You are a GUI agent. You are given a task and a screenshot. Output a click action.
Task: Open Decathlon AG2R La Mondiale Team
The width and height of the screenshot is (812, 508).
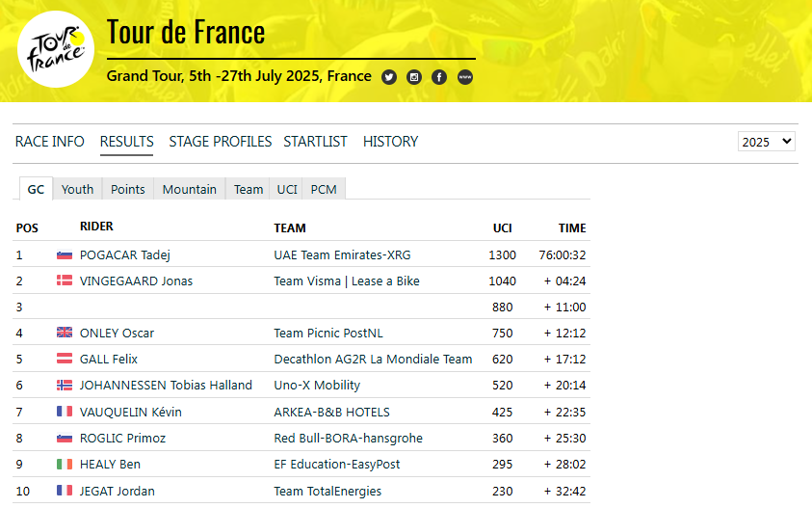373,359
